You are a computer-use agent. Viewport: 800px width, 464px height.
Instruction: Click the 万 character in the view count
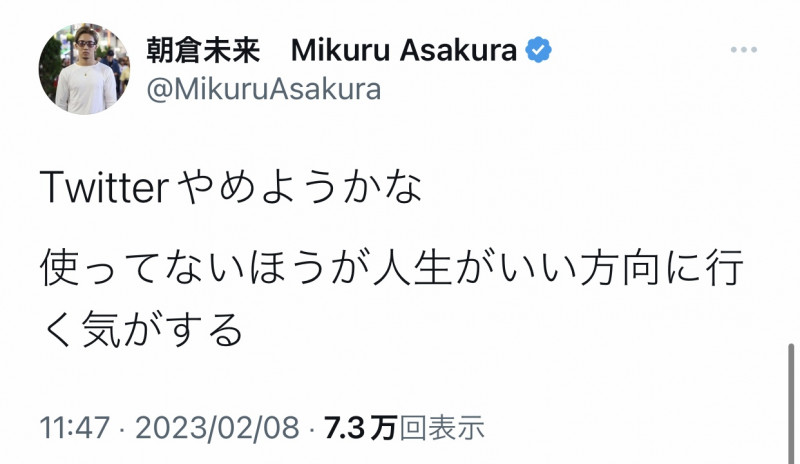[x=381, y=428]
